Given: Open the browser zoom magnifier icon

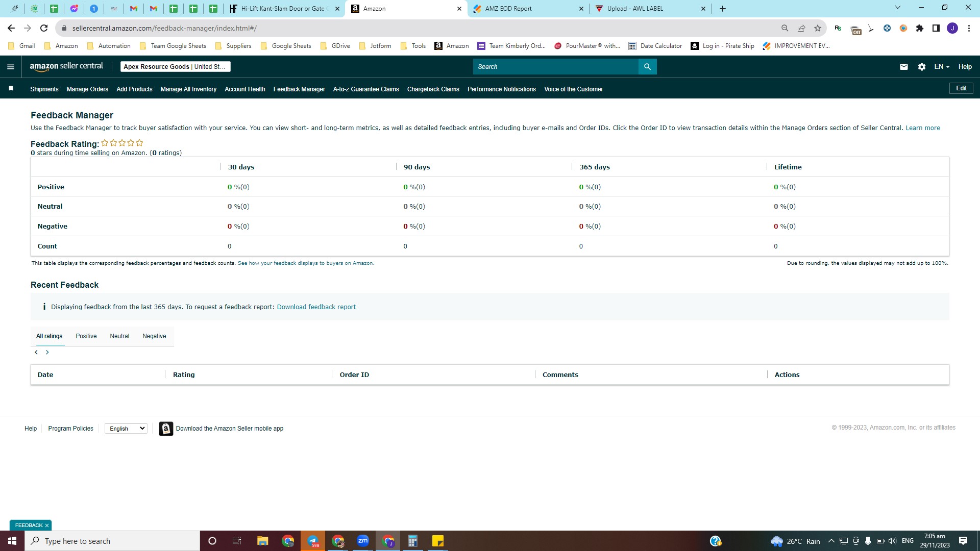Looking at the screenshot, I should [x=785, y=28].
